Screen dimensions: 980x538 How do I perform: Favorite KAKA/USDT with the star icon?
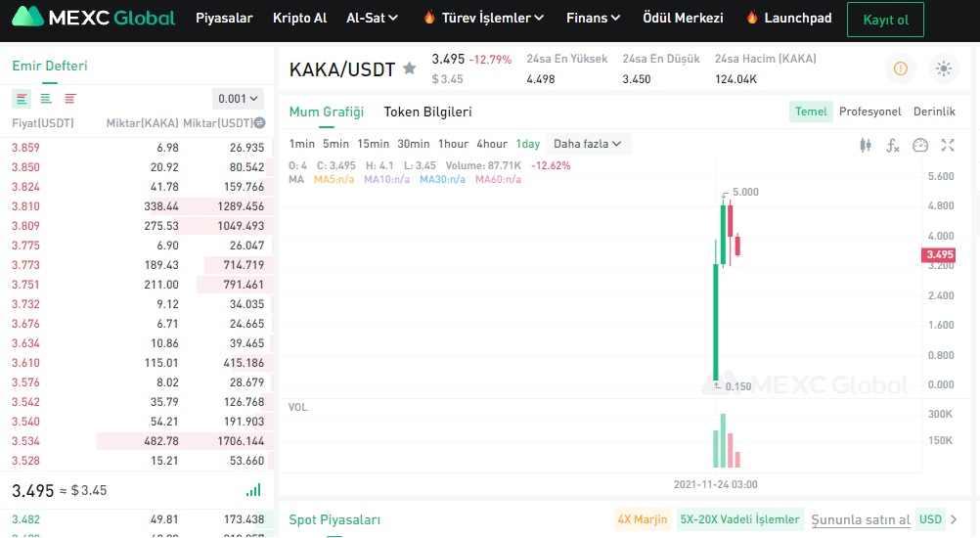pyautogui.click(x=410, y=68)
